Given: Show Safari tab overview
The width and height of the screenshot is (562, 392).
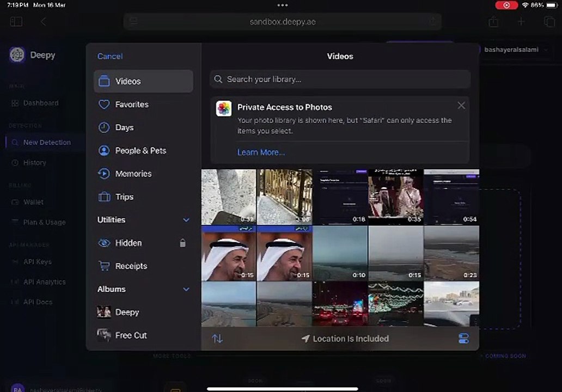Looking at the screenshot, I should pos(549,21).
